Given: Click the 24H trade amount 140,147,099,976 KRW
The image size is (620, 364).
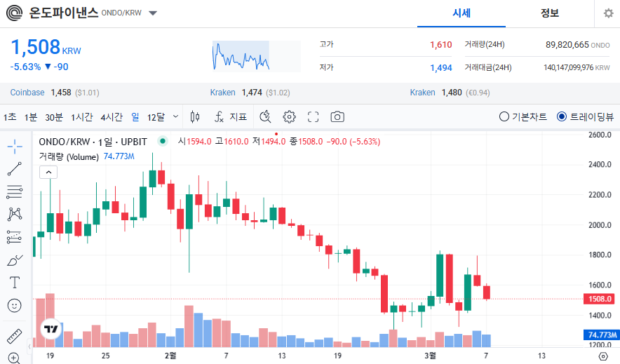Looking at the screenshot, I should click(577, 67).
